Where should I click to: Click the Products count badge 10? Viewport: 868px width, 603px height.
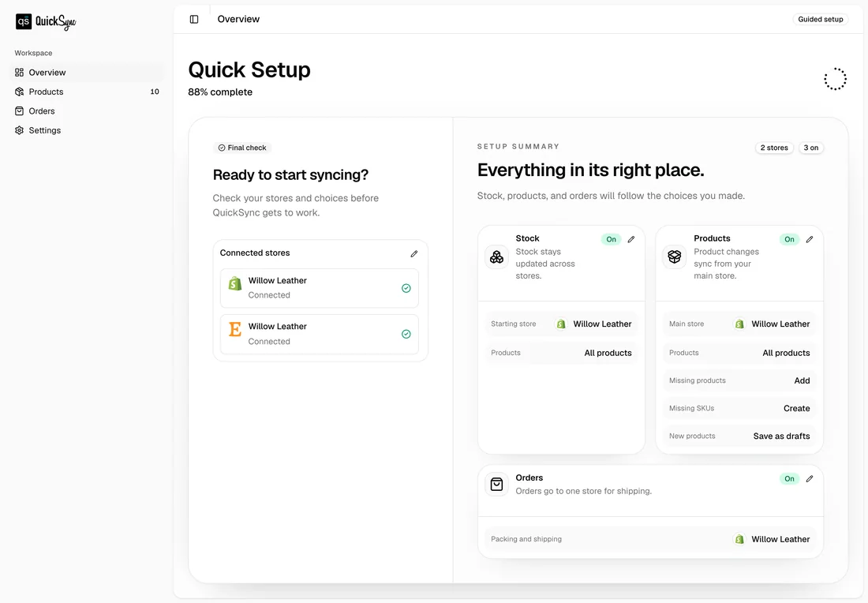coord(155,92)
